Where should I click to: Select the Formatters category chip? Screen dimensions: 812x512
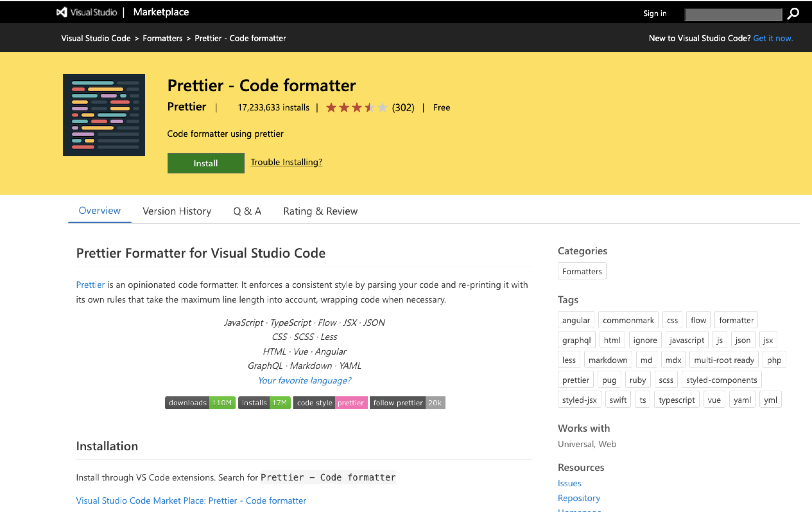(582, 271)
